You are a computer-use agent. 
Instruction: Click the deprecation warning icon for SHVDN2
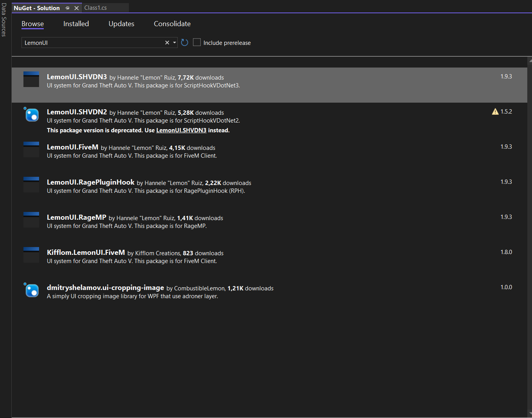(495, 112)
